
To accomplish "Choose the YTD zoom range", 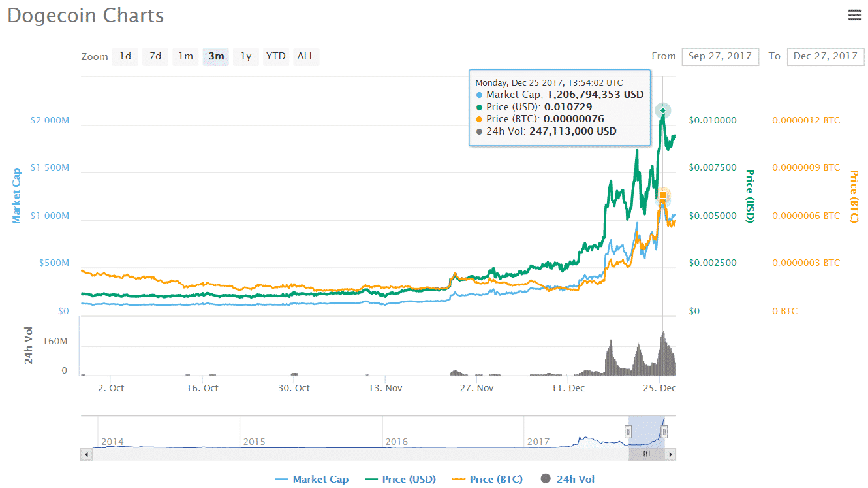I will (275, 56).
